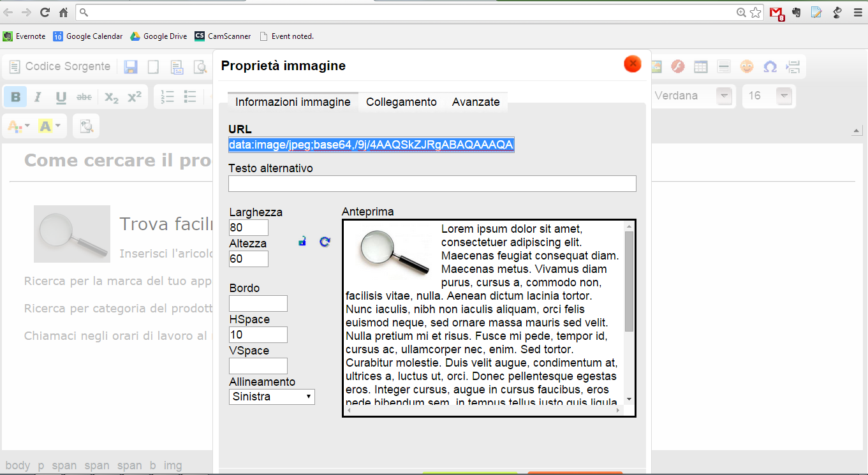Click the Larghezza width field
868x475 pixels.
point(249,228)
